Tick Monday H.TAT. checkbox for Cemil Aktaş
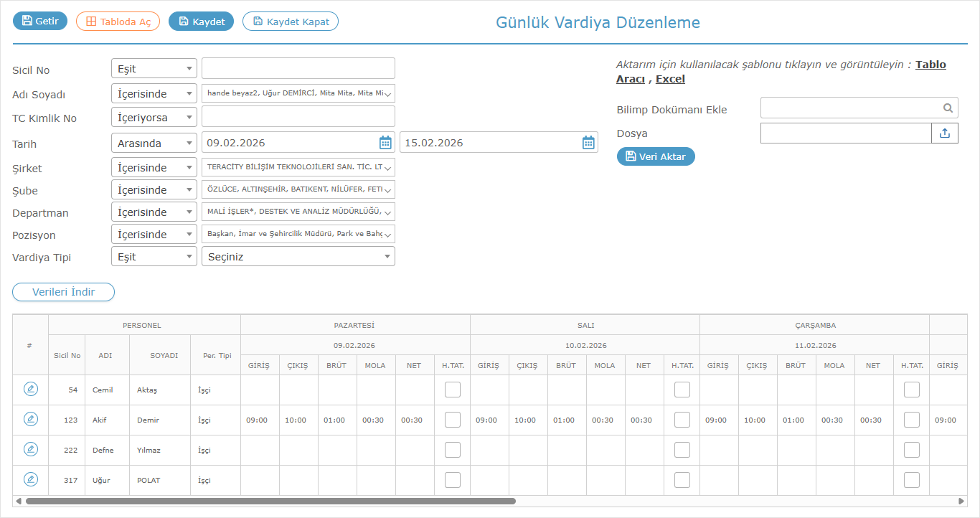Image resolution: width=980 pixels, height=518 pixels. [452, 390]
